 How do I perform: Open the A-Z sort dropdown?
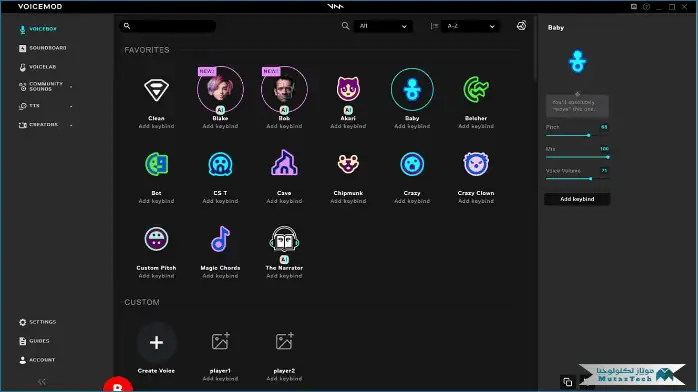point(471,26)
